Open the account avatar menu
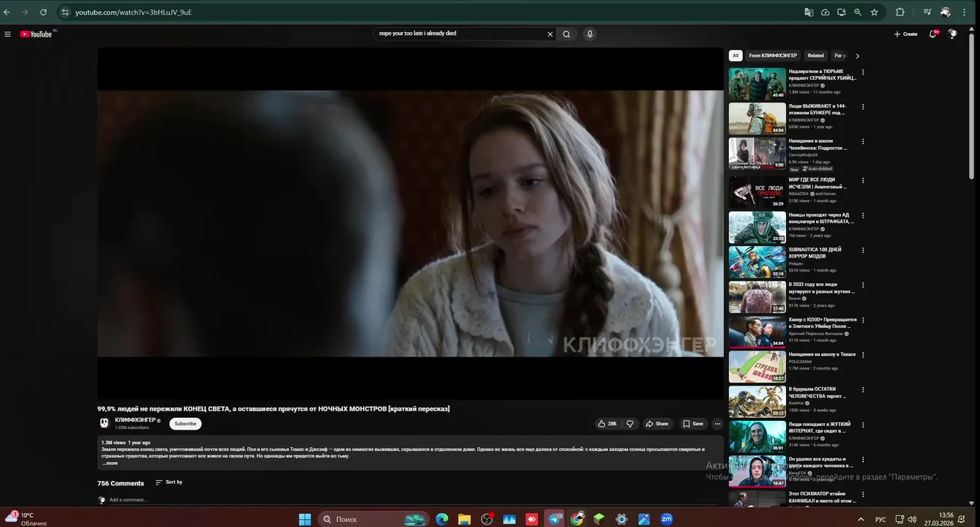 (952, 34)
